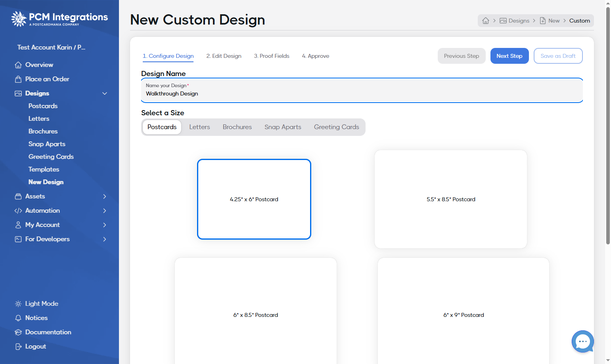Go to step 1 Configure Design
Screen dimensions: 611x364
click(x=168, y=56)
